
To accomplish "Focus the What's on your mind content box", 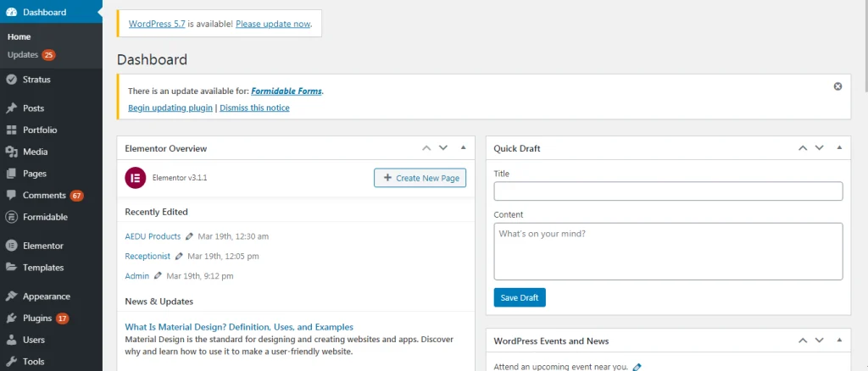I will point(668,252).
